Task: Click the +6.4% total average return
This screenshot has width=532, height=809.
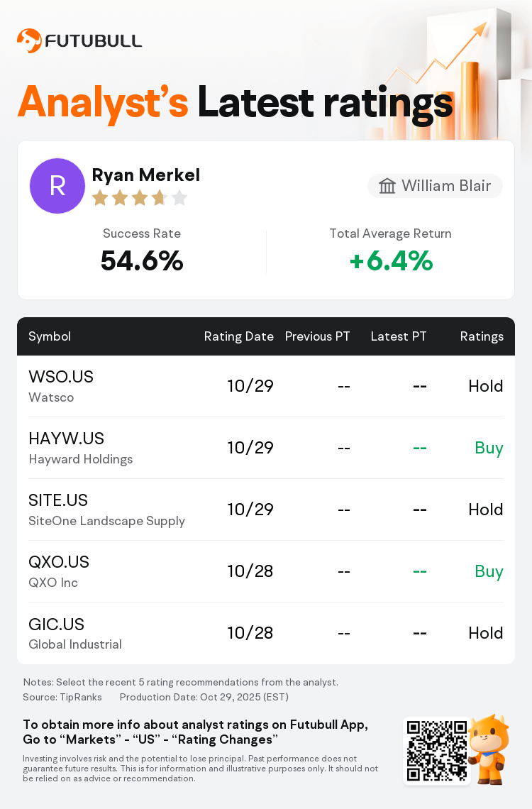Action: pos(391,261)
